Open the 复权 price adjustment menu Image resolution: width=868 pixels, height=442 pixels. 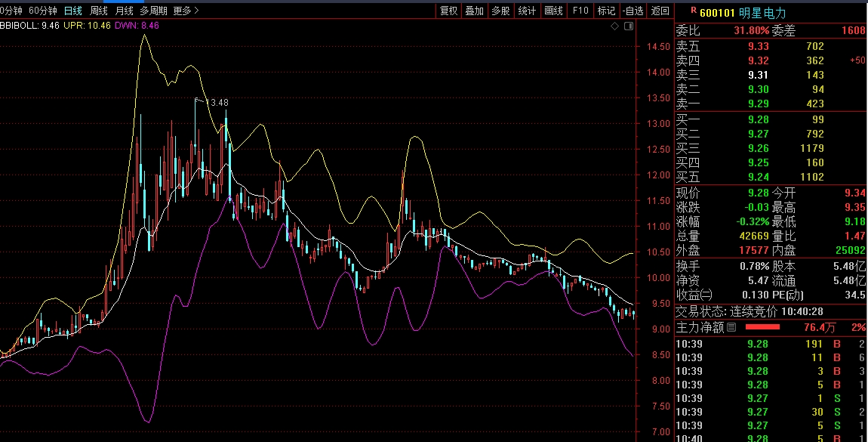(449, 11)
